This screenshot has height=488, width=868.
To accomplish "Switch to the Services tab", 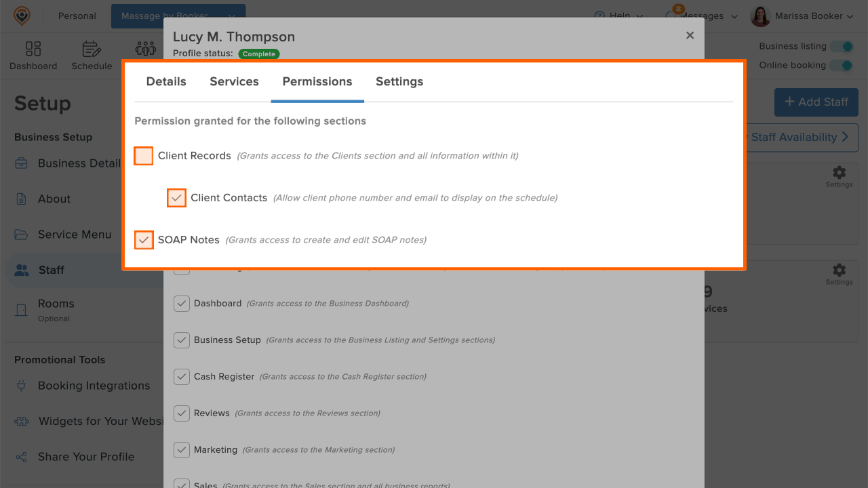I will (x=234, y=81).
